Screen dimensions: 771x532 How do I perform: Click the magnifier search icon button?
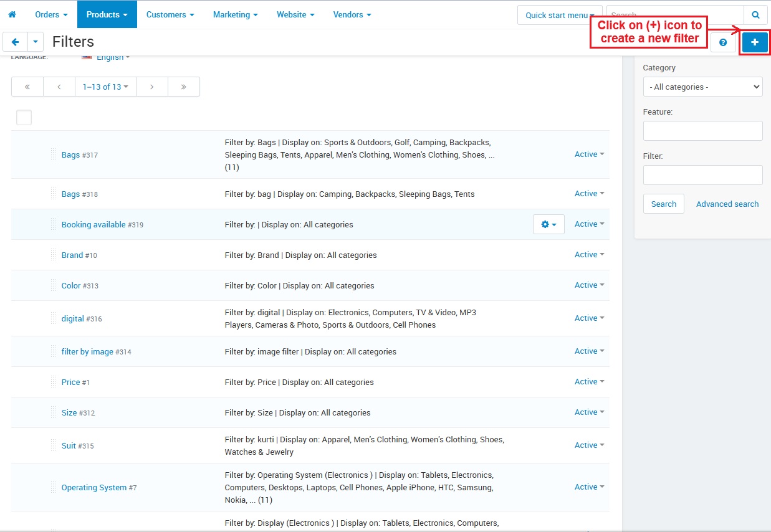755,15
